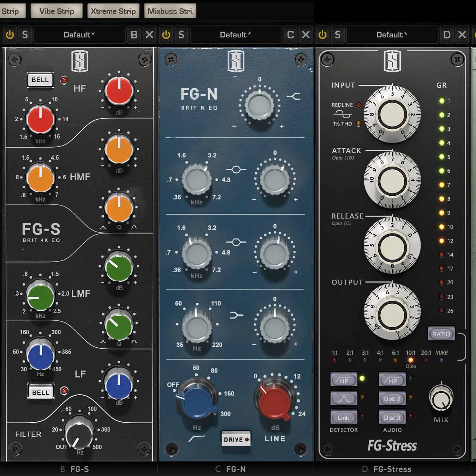Screen dimensions: 476x476
Task: Click the C slot letter on FG-N header
Action: [291, 35]
